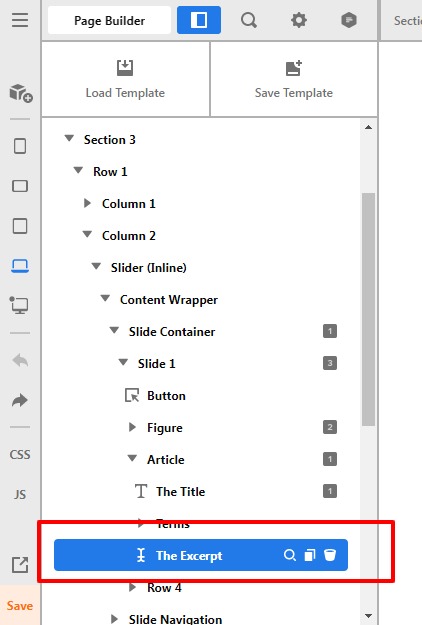Click the undo arrow icon

pos(20,360)
